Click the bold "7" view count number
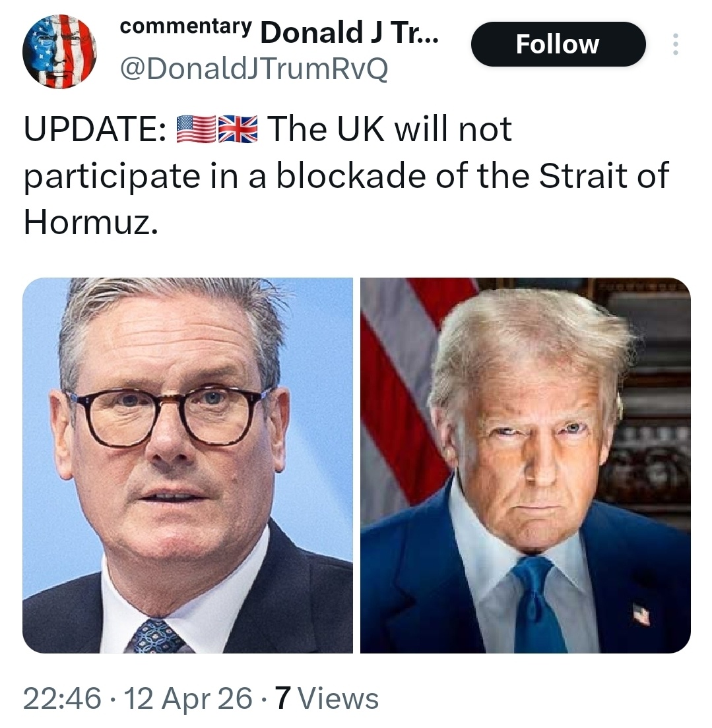Viewport: 712px width, 728px height. click(x=284, y=698)
